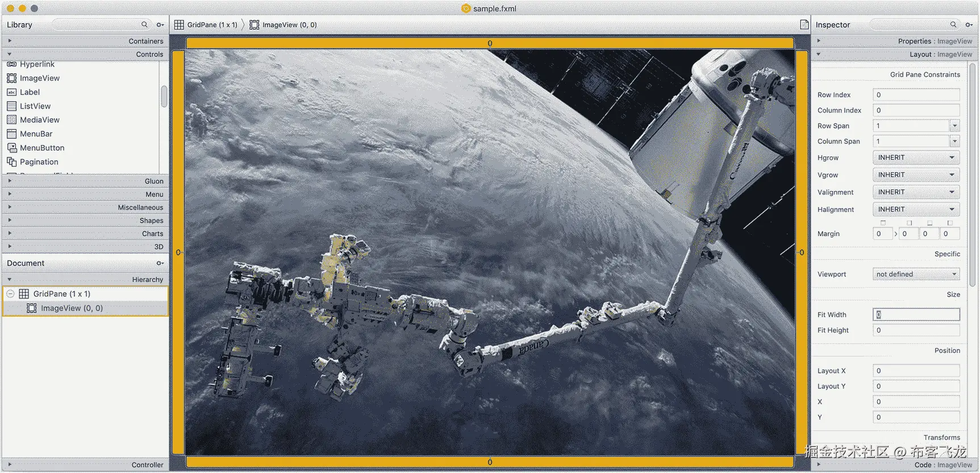980x473 pixels.
Task: Click the GridPane icon in breadcrumb bar
Action: (x=179, y=25)
